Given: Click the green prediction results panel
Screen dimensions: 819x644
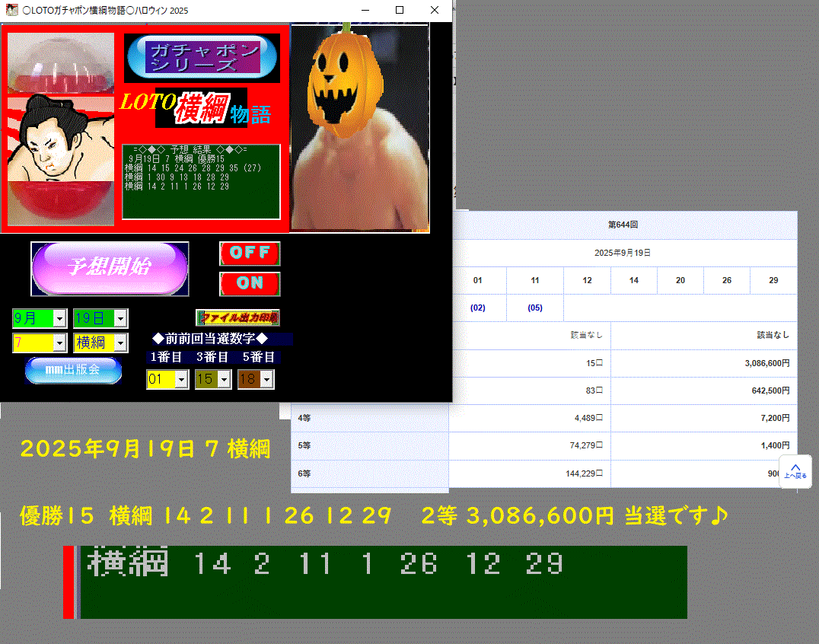Looking at the screenshot, I should point(201,180).
